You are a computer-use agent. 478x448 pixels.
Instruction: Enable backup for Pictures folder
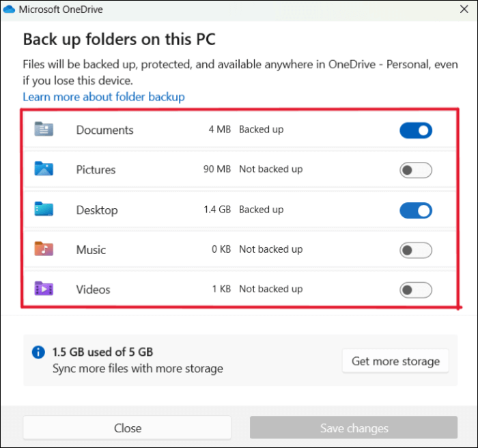(415, 170)
